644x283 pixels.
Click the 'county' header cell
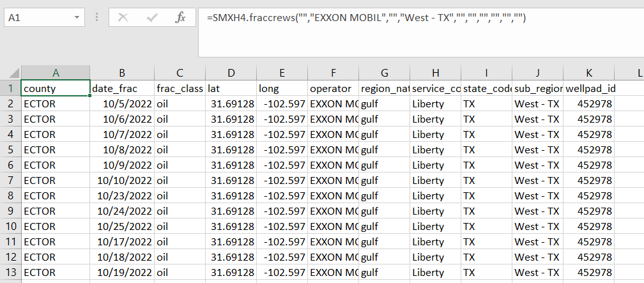click(x=56, y=88)
